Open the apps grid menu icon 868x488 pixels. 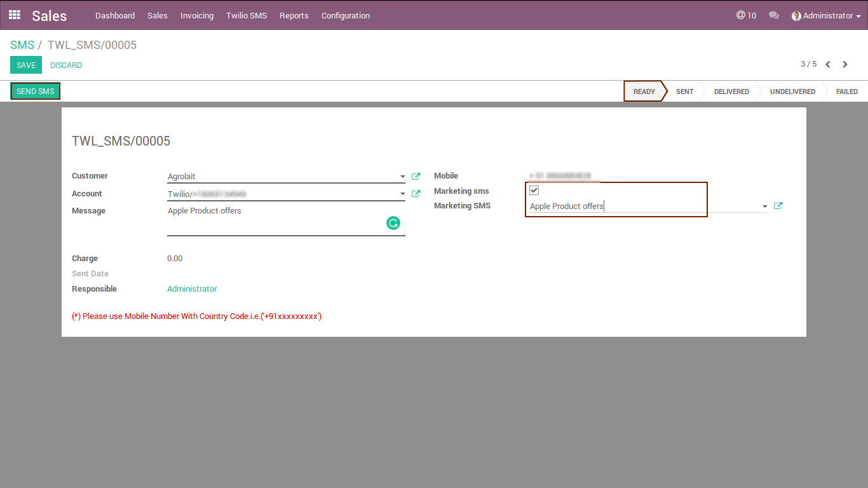(x=14, y=15)
